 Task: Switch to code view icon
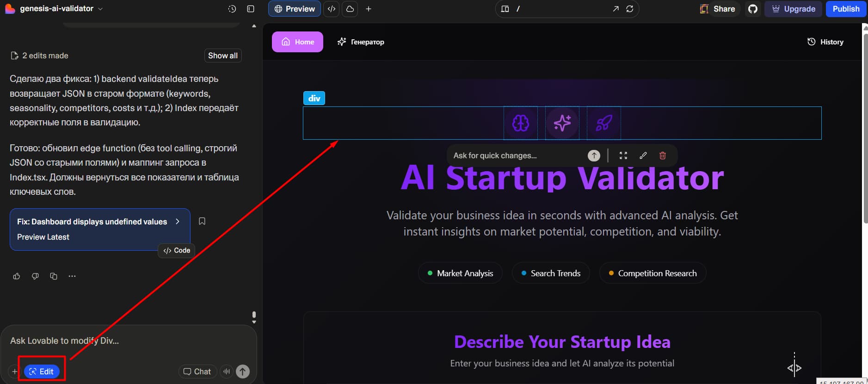click(x=332, y=9)
